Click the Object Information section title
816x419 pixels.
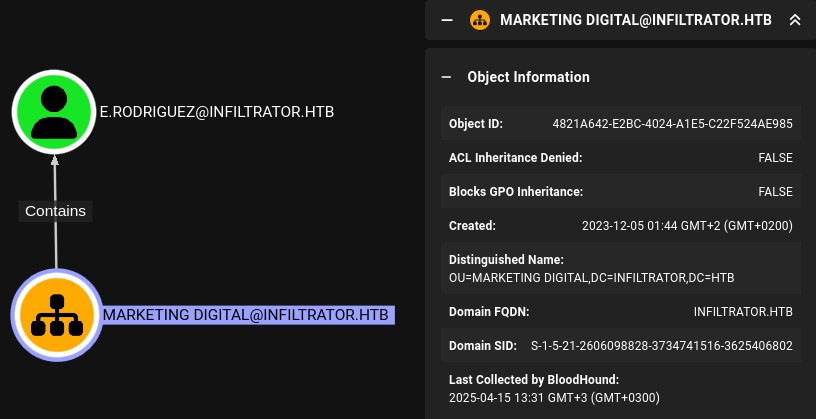click(528, 77)
